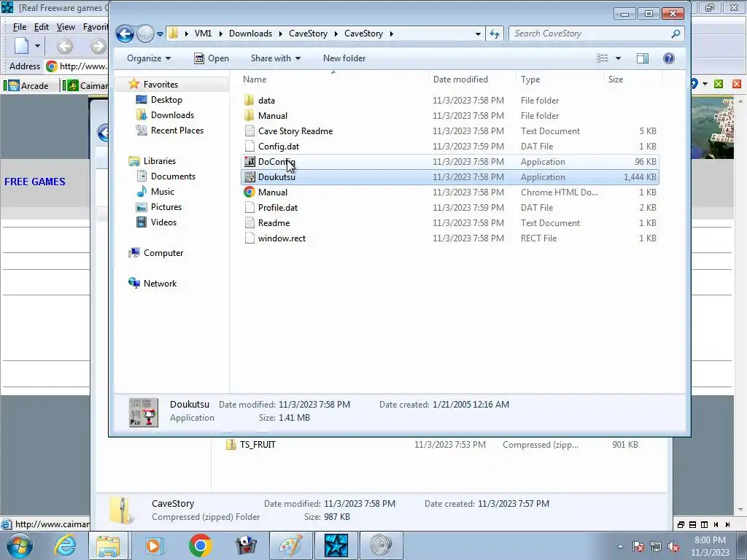The width and height of the screenshot is (747, 560).
Task: Open Documents library
Action: 173,176
